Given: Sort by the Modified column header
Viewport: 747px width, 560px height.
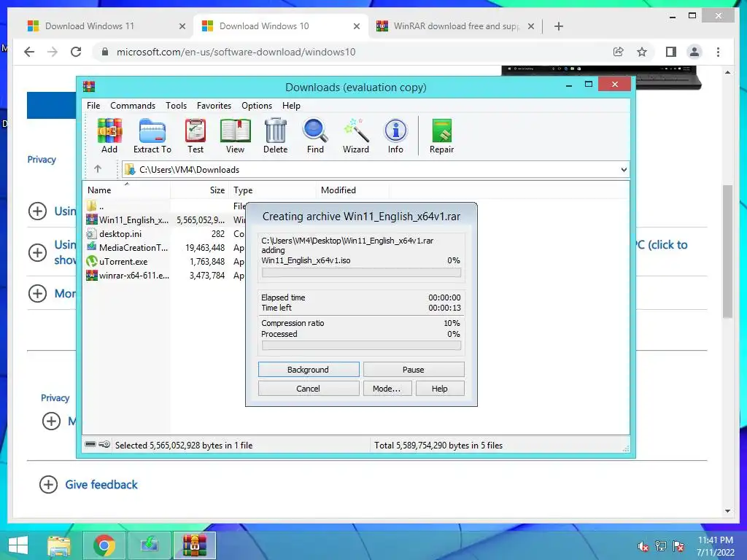Looking at the screenshot, I should (x=352, y=190).
